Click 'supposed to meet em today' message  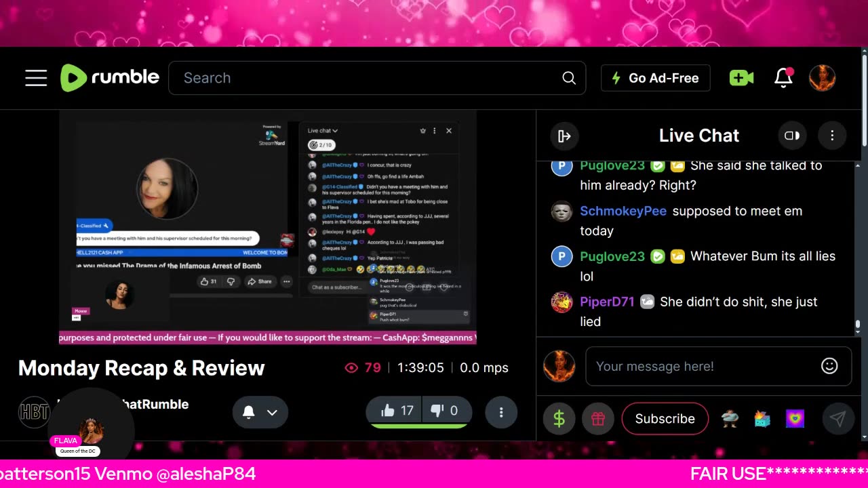(691, 221)
